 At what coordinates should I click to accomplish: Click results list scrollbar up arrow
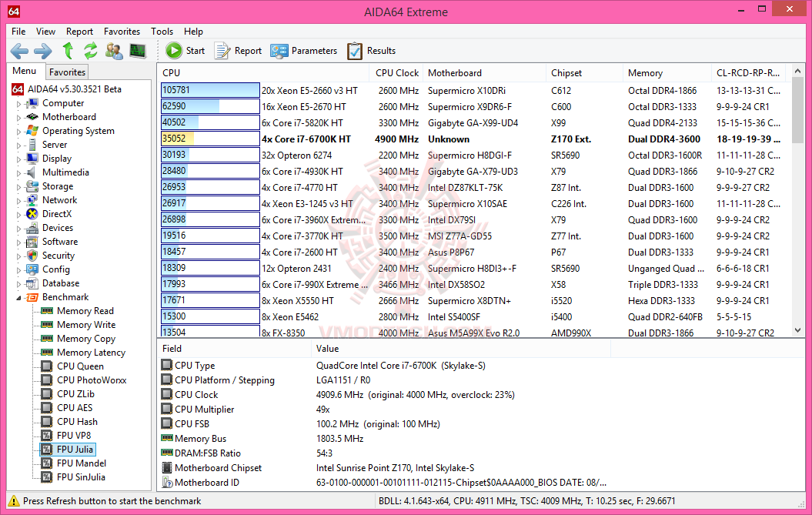[x=797, y=71]
